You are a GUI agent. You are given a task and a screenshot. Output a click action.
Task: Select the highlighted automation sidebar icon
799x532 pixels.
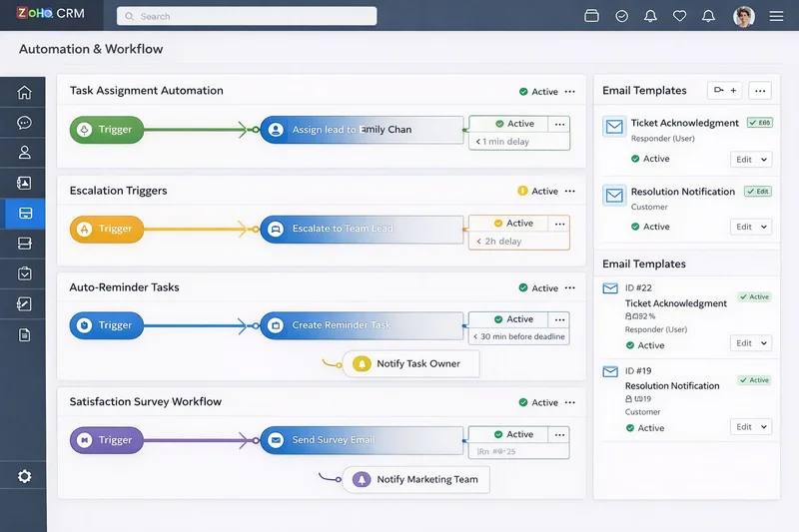pyautogui.click(x=25, y=213)
